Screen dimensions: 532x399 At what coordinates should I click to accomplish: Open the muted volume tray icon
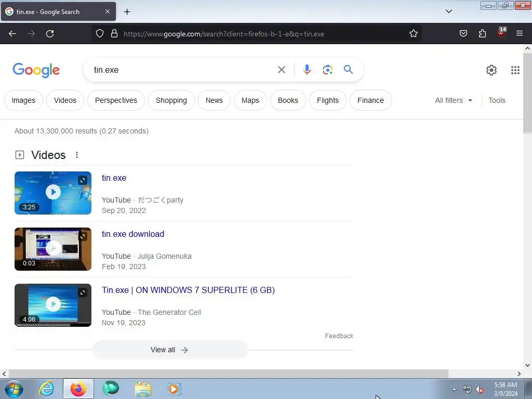(x=479, y=390)
